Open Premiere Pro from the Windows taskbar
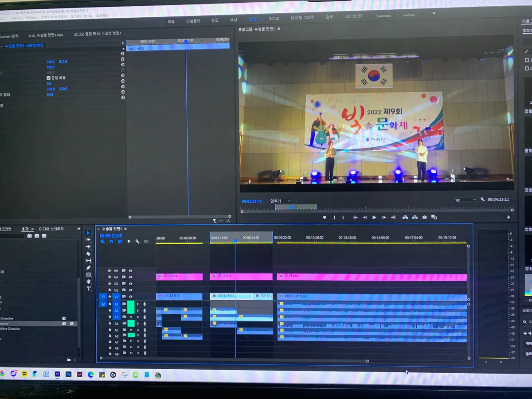Viewport: 532px width, 399px height. point(57,374)
